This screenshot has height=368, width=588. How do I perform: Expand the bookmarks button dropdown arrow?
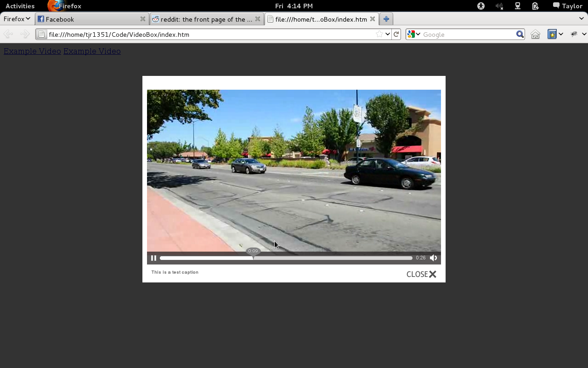pyautogui.click(x=561, y=34)
